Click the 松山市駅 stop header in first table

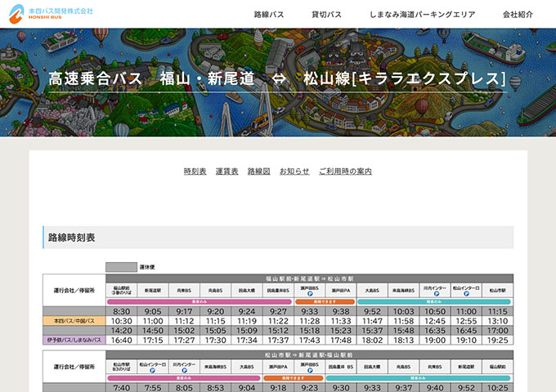[497, 291]
